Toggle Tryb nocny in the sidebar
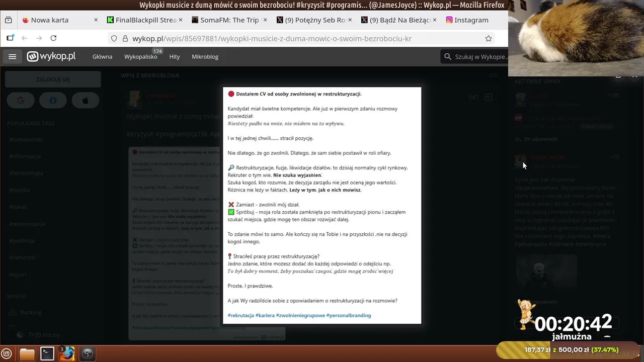Viewport: 644px width, 362px height. 38,334
